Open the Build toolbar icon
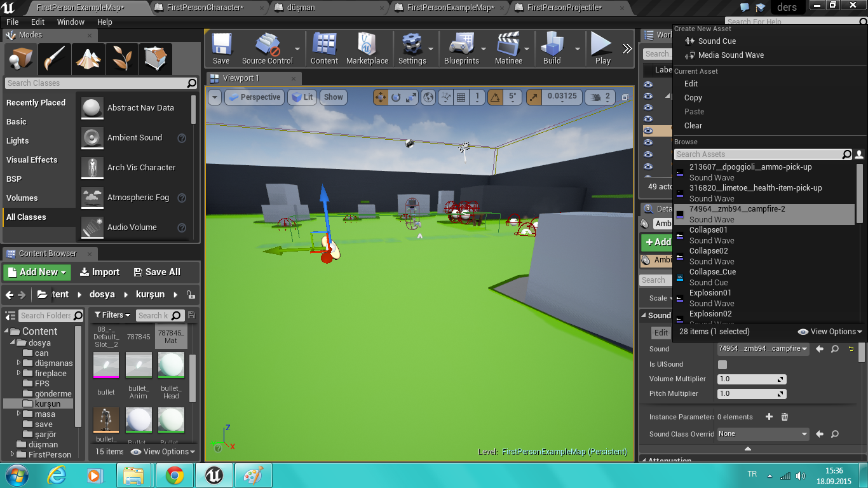The image size is (868, 488). click(x=552, y=48)
